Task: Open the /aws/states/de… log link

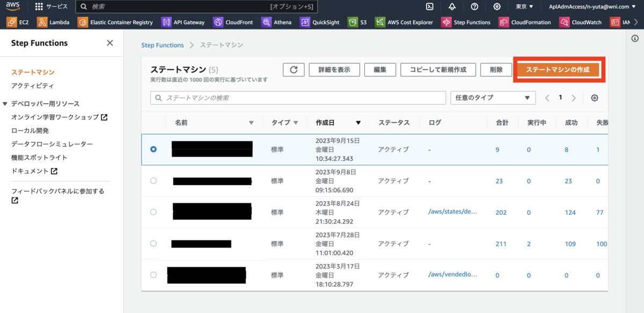Action: 452,212
